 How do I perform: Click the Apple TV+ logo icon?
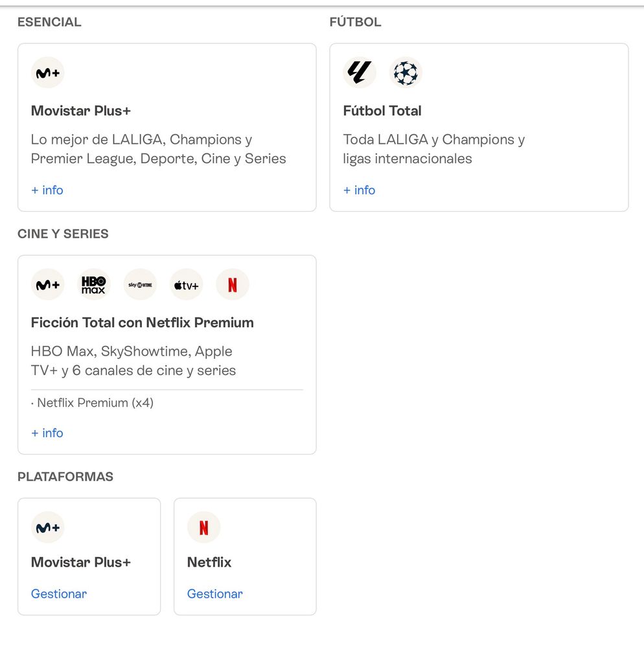tap(187, 285)
